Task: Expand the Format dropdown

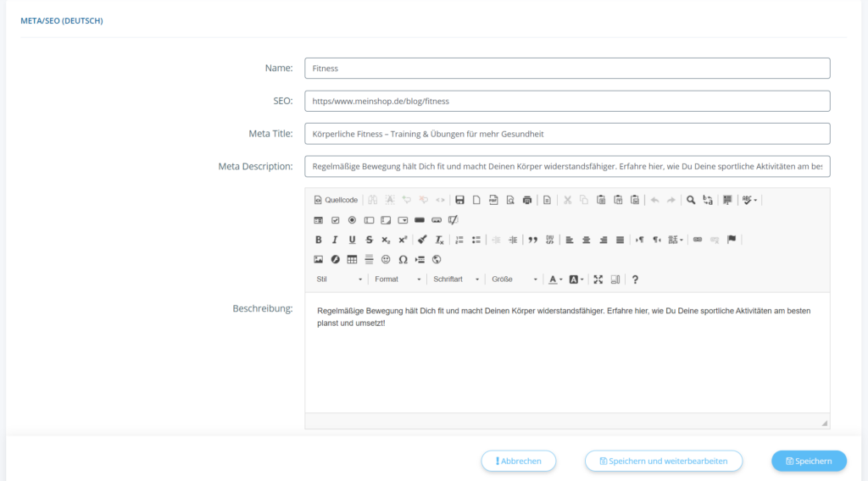Action: [x=398, y=279]
